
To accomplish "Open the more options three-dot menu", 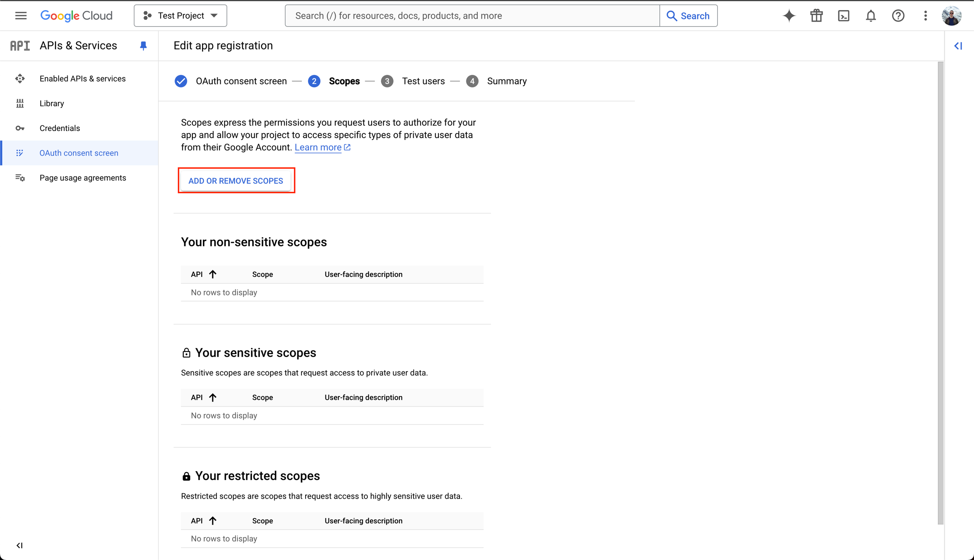I will [925, 15].
